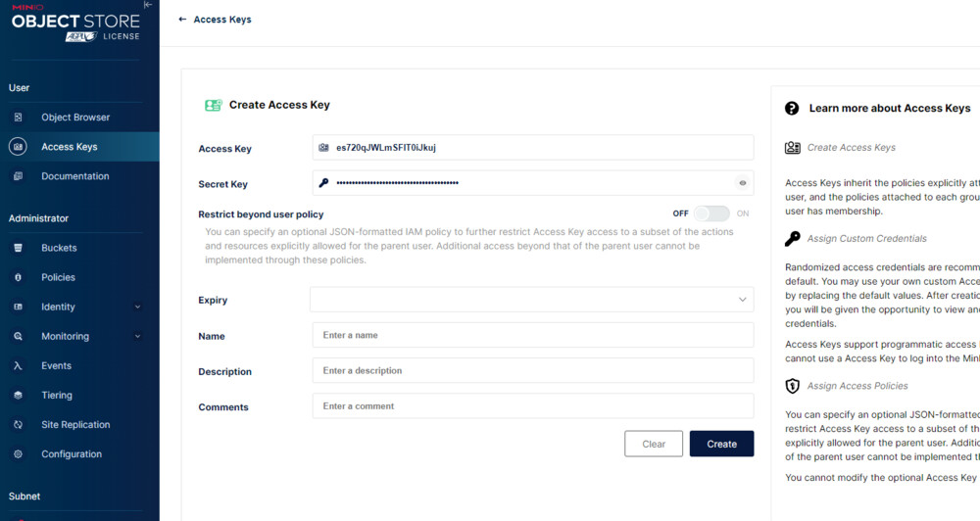Screen dimensions: 980x521
Task: Click the Tiering layers icon
Action: click(18, 395)
